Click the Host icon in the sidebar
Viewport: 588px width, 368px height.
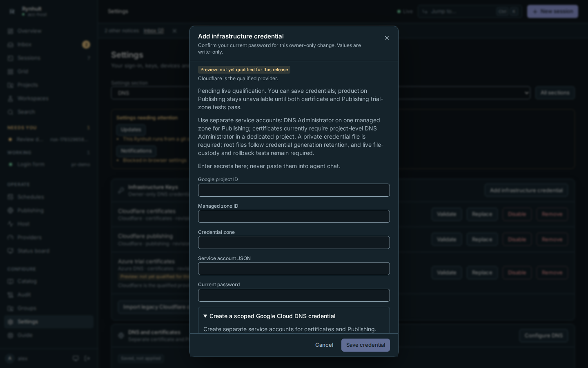[11, 224]
